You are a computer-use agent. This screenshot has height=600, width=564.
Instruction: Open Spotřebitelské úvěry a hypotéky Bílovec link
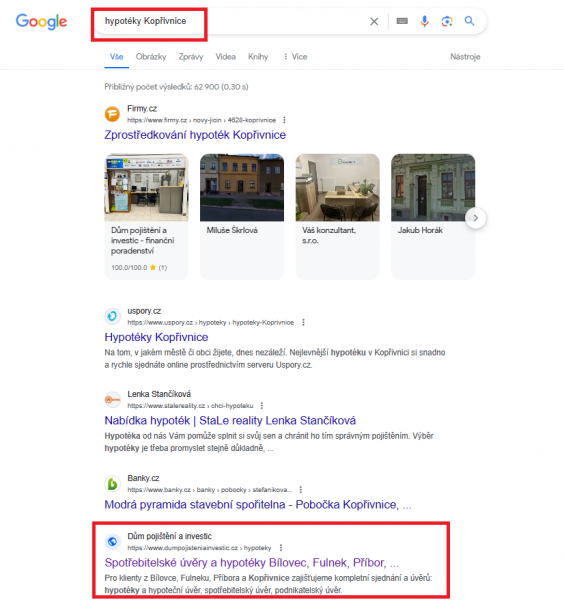click(251, 562)
